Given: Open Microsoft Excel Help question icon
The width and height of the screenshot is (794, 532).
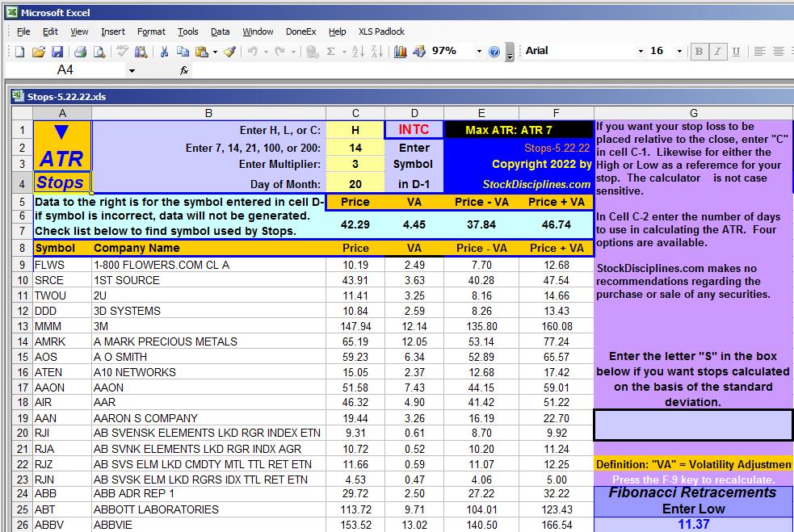Looking at the screenshot, I should tap(494, 51).
